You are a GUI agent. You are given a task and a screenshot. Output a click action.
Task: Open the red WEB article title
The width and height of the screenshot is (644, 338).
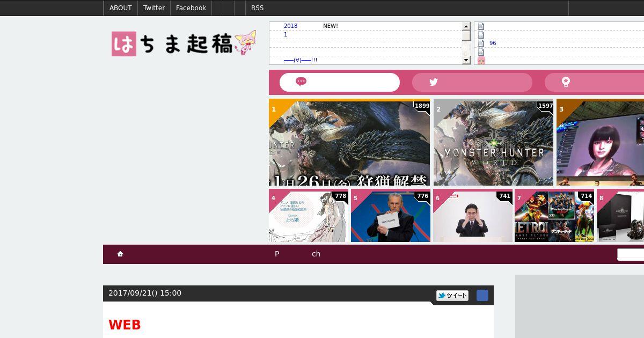tap(125, 325)
